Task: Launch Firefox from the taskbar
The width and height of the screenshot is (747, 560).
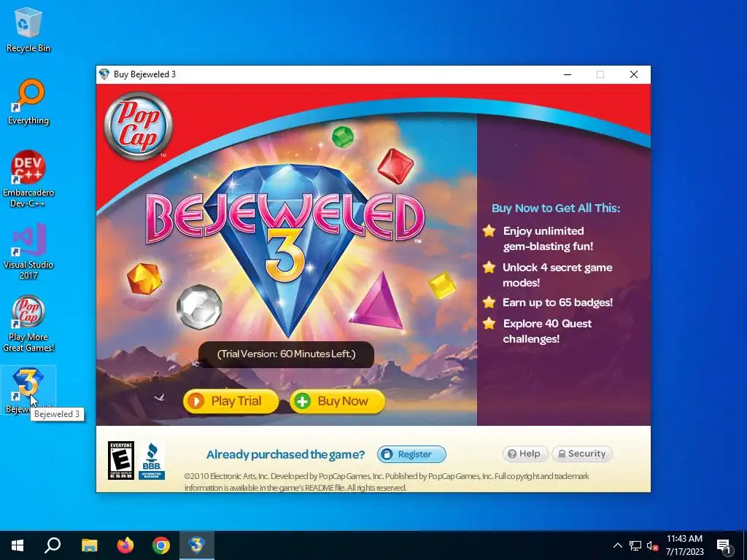Action: pyautogui.click(x=125, y=545)
